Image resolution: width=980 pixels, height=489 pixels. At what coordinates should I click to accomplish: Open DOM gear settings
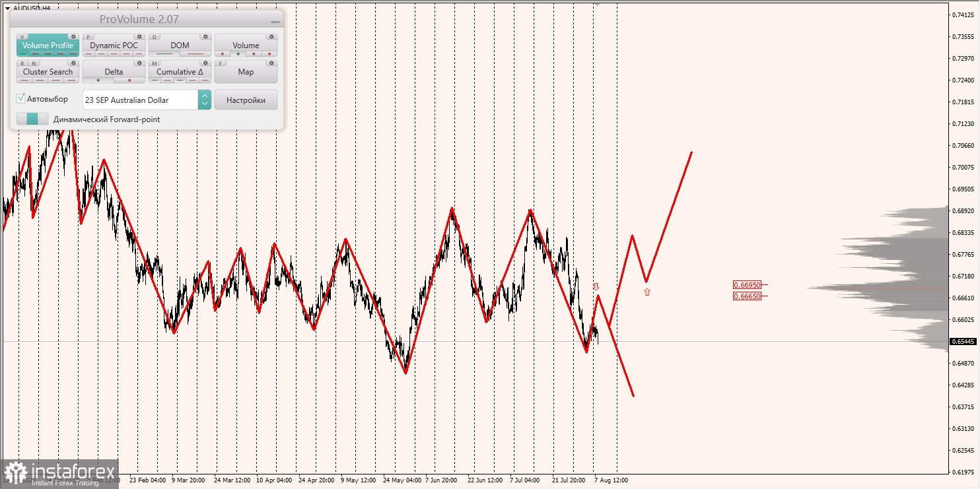(205, 36)
